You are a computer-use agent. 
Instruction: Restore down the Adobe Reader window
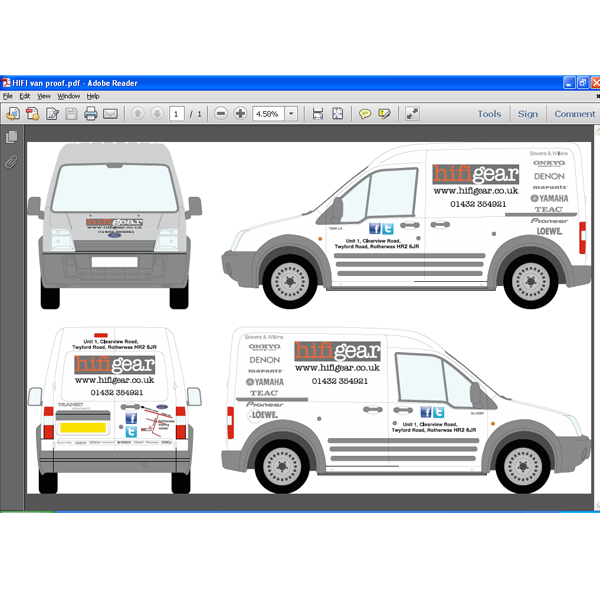tap(583, 83)
